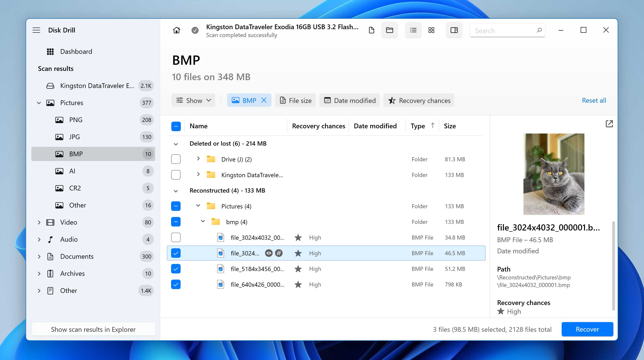Image resolution: width=644 pixels, height=360 pixels.
Task: Open preview in external window
Action: click(x=609, y=124)
